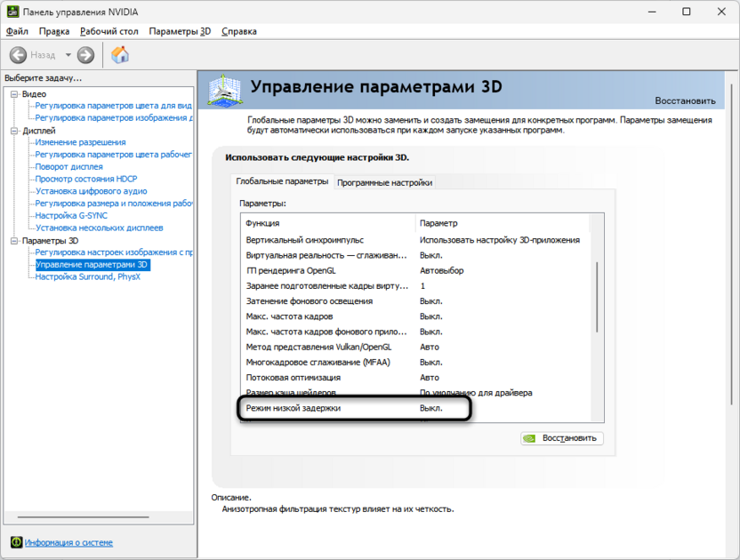740x560 pixels.
Task: Click the Восстановить button below the list
Action: click(561, 438)
